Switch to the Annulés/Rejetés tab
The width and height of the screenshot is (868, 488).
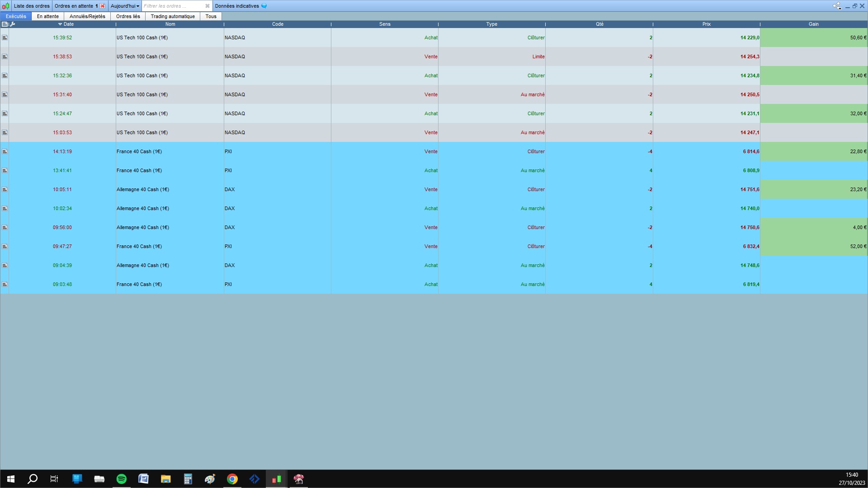coord(87,16)
